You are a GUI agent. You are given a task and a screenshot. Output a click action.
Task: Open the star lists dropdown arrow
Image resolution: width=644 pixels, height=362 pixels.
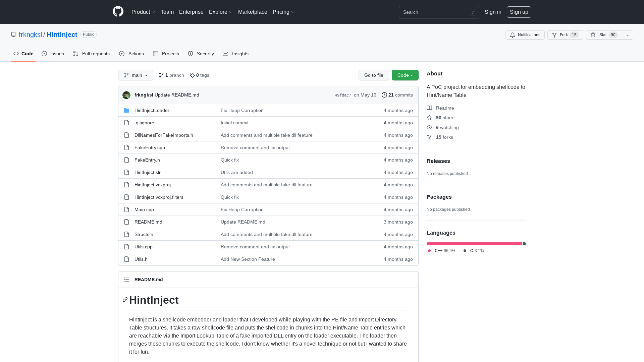click(628, 35)
